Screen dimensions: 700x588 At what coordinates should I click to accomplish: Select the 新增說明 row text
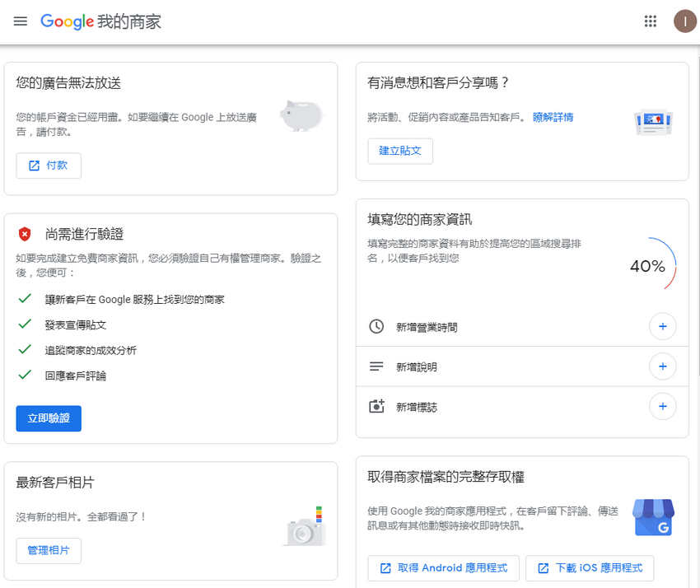[417, 367]
